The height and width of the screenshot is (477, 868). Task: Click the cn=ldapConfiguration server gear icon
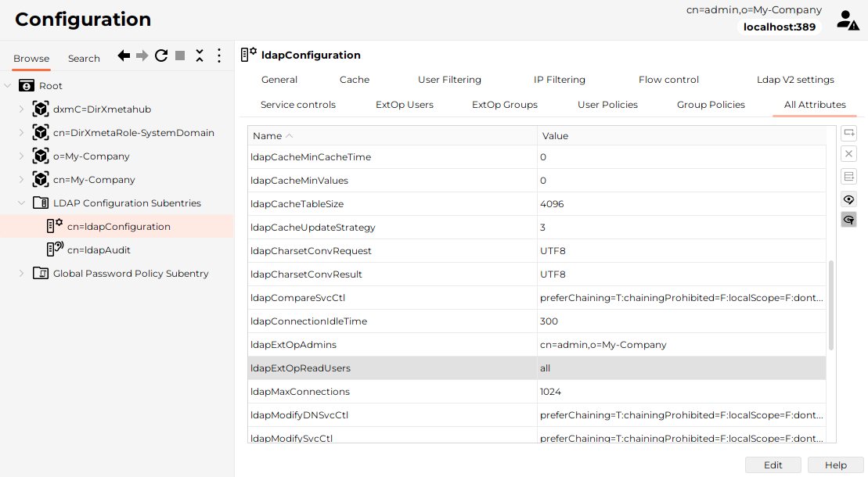pyautogui.click(x=55, y=226)
